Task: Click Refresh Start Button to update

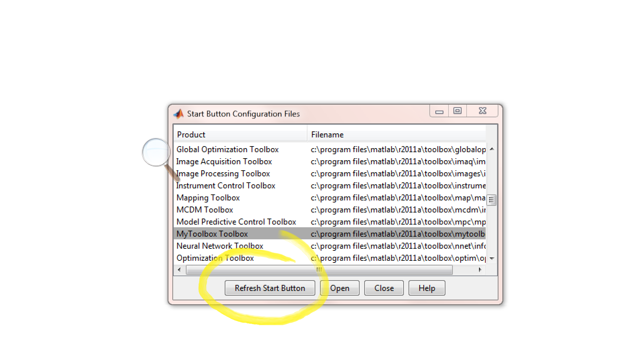Action: [x=269, y=288]
